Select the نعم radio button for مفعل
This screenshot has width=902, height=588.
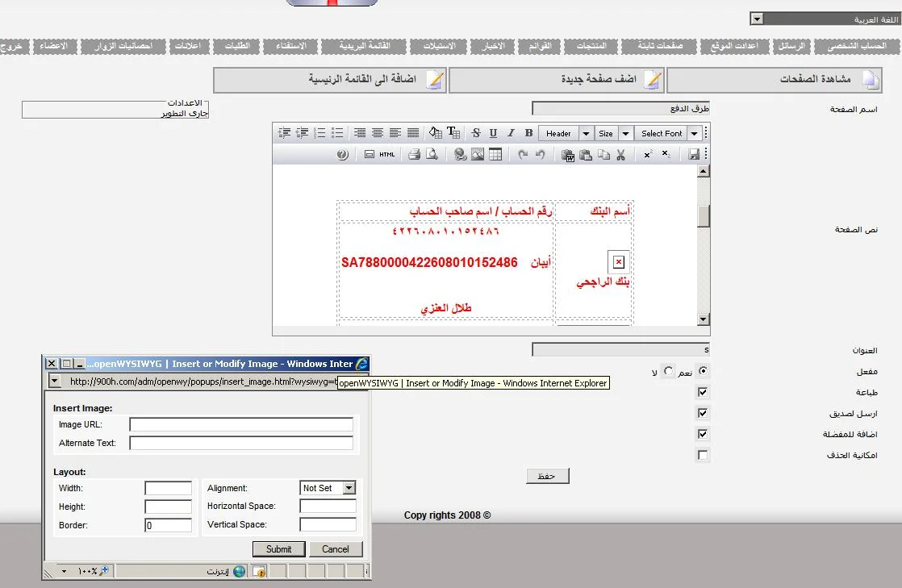point(703,371)
